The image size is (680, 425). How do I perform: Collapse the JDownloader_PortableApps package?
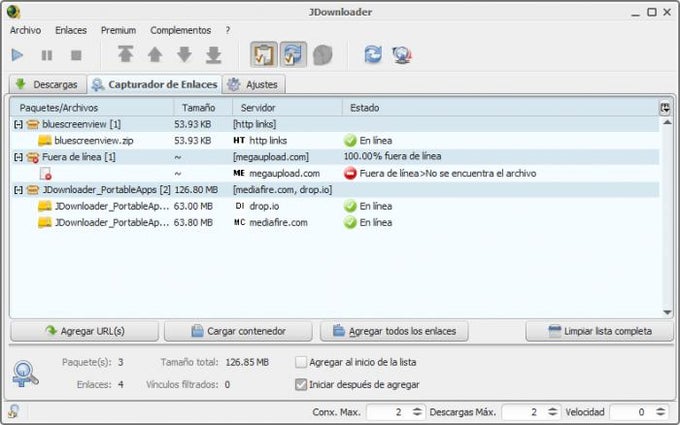(x=18, y=190)
